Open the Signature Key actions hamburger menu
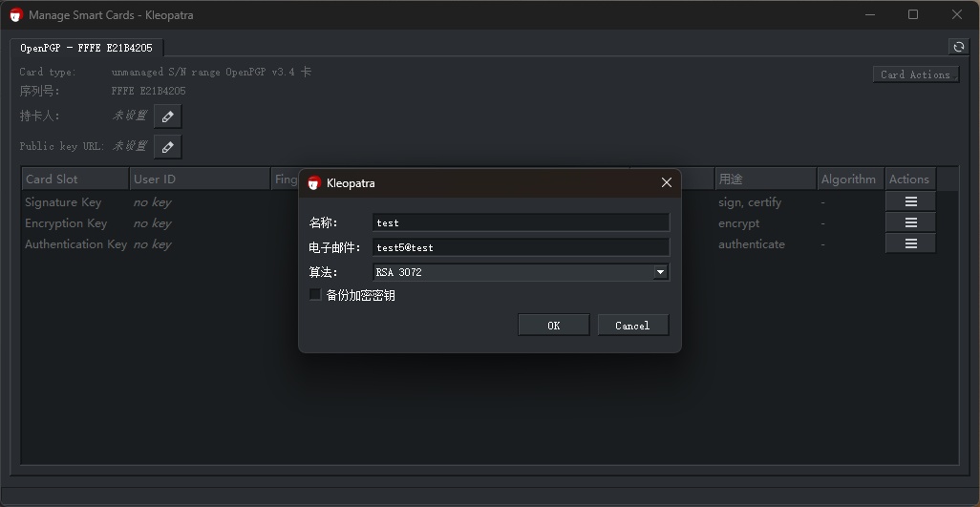 pos(910,201)
